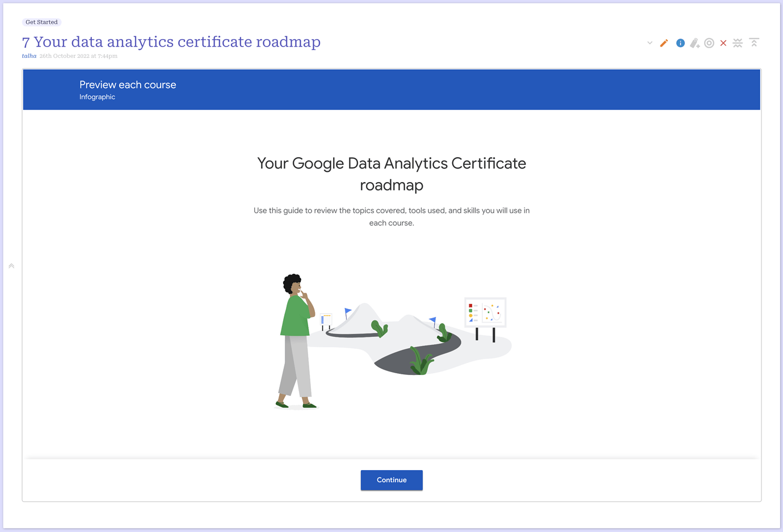Edit this tiddler with the pencil icon
This screenshot has height=532, width=783.
(664, 43)
